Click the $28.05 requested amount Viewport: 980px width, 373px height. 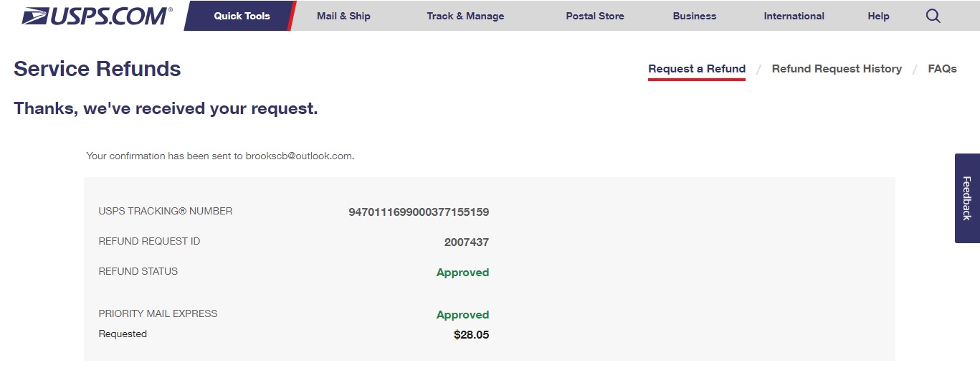[471, 334]
